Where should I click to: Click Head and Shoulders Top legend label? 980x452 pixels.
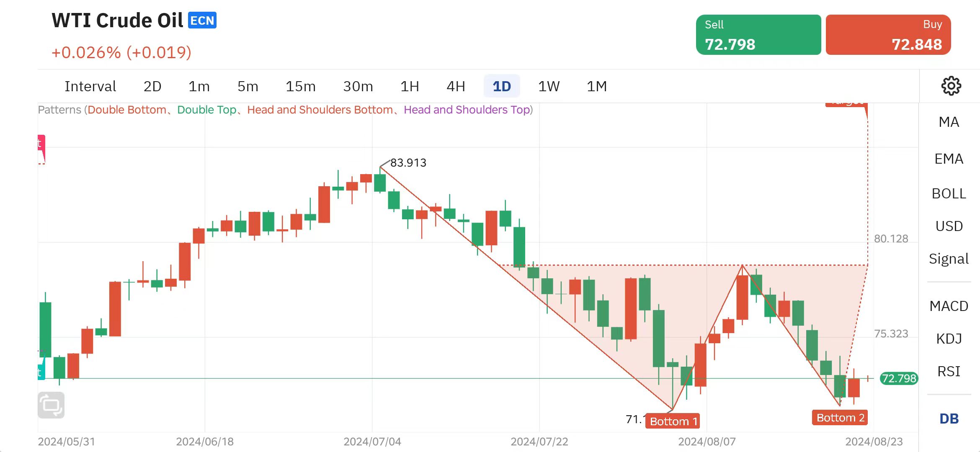[x=467, y=110]
